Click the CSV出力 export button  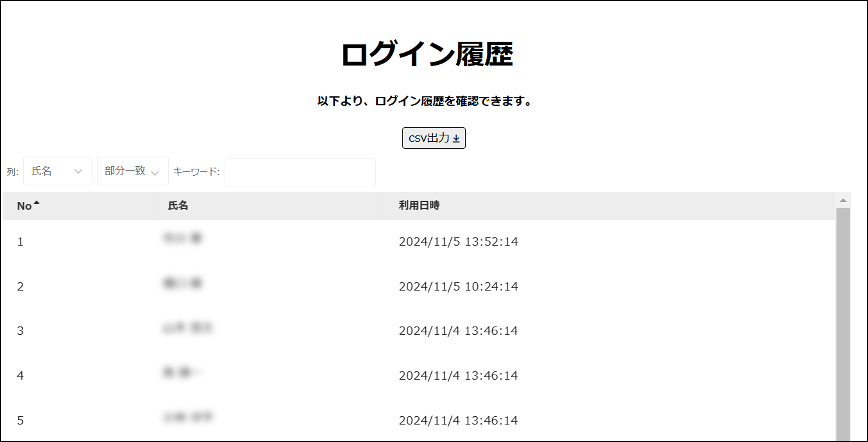pos(434,137)
